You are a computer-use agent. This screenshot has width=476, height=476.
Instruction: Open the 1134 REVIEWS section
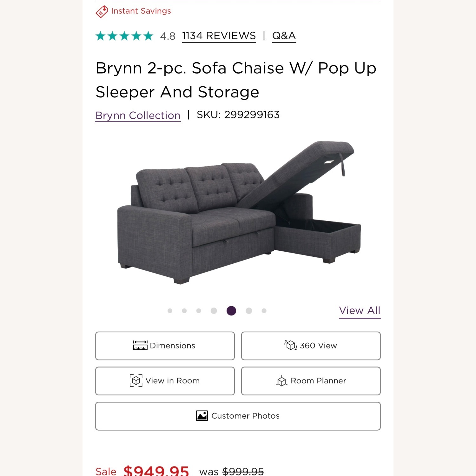(218, 36)
